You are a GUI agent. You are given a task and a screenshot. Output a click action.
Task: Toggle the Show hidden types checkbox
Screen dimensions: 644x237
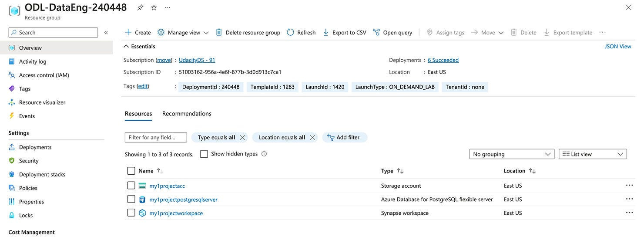point(204,154)
